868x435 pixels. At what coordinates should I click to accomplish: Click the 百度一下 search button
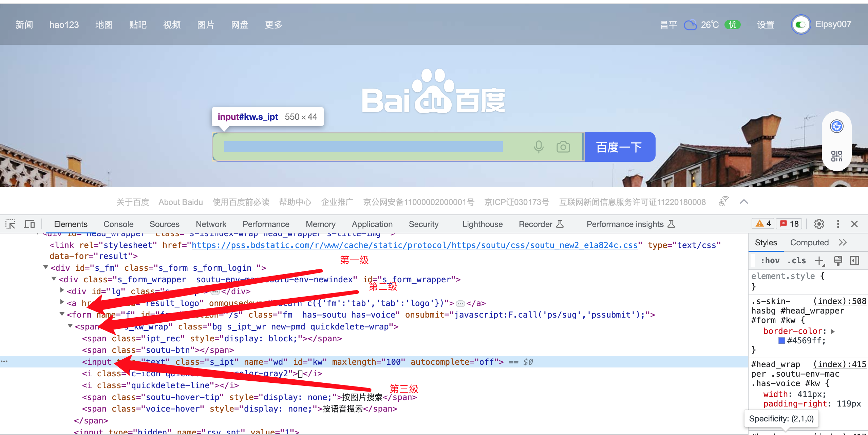(619, 147)
